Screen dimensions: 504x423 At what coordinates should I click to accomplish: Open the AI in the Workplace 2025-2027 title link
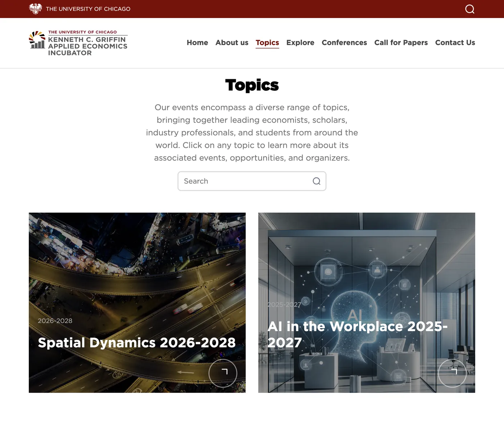coord(357,334)
